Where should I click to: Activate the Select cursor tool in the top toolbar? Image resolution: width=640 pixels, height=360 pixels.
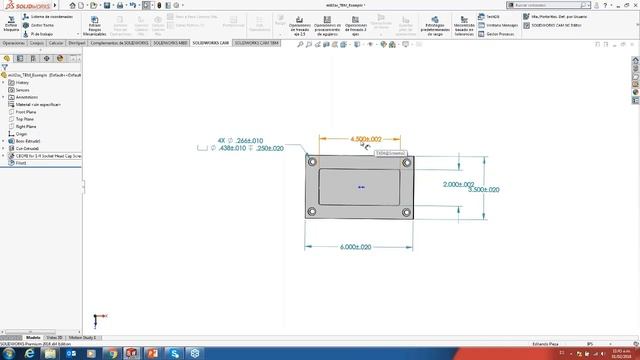point(146,5)
